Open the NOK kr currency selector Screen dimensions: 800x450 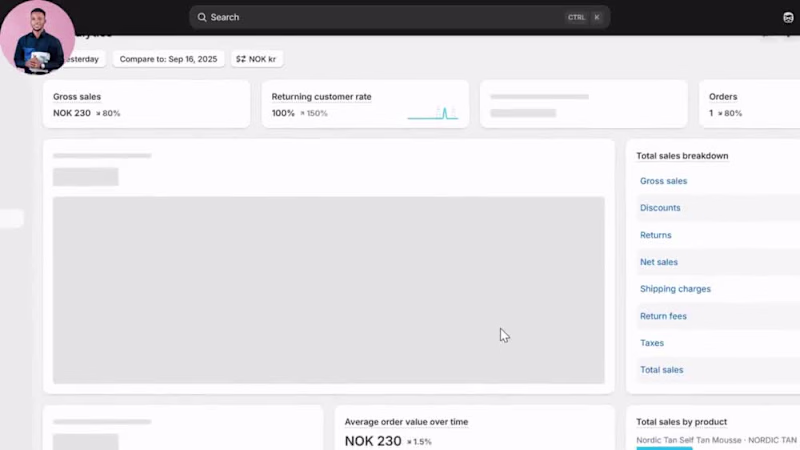pyautogui.click(x=257, y=59)
